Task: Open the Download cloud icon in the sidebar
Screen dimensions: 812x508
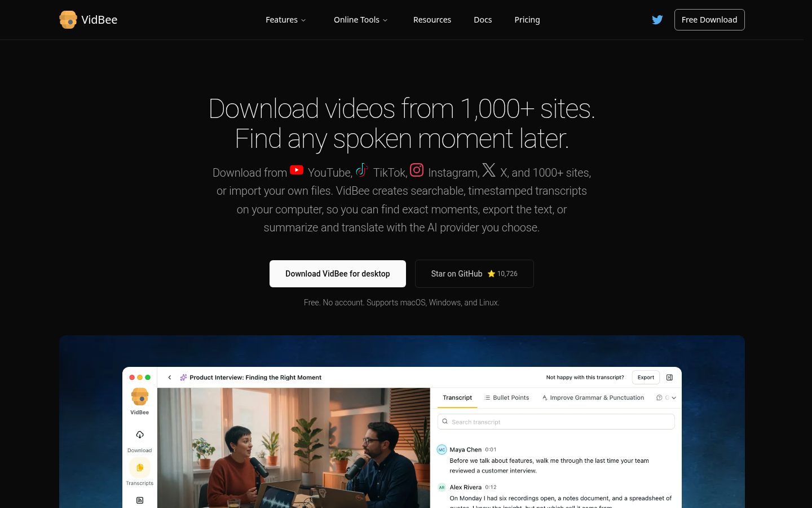Action: pyautogui.click(x=140, y=435)
